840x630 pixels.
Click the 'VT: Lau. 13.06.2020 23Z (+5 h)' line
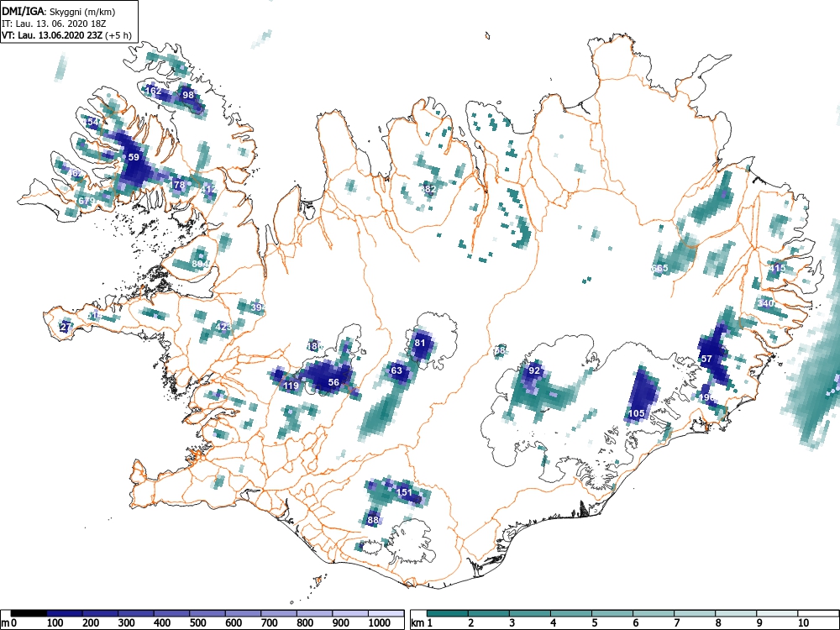point(66,35)
